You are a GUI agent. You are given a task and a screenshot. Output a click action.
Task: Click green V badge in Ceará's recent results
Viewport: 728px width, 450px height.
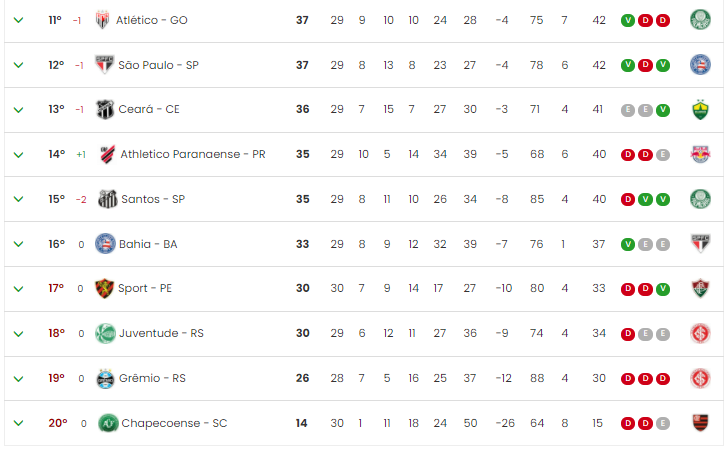[663, 110]
